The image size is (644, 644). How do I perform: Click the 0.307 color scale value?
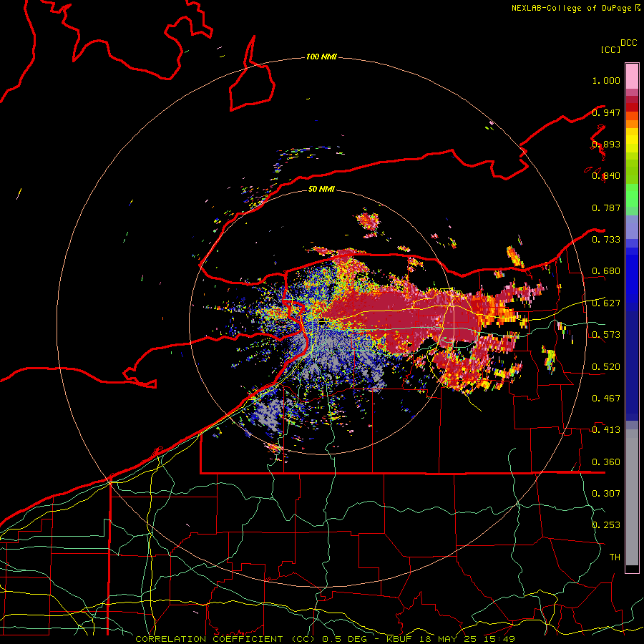click(x=606, y=493)
